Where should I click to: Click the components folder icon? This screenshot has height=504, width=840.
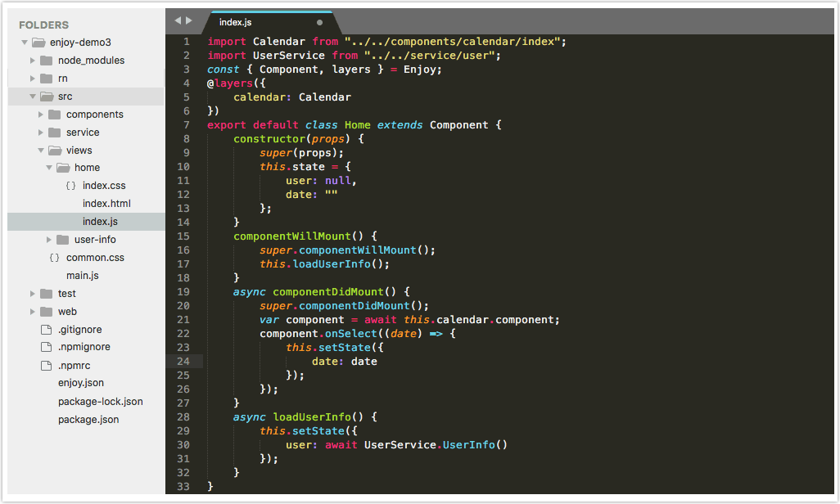(x=54, y=115)
